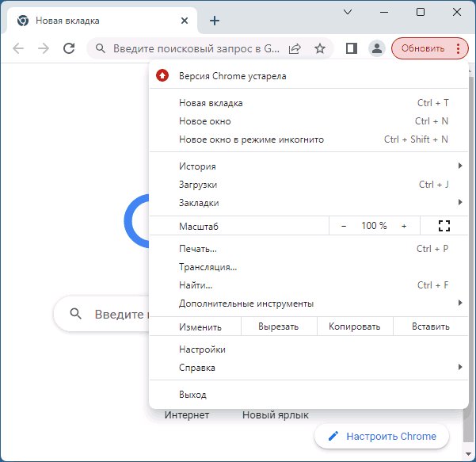
Task: Open a new tab with plus icon
Action: (x=215, y=21)
